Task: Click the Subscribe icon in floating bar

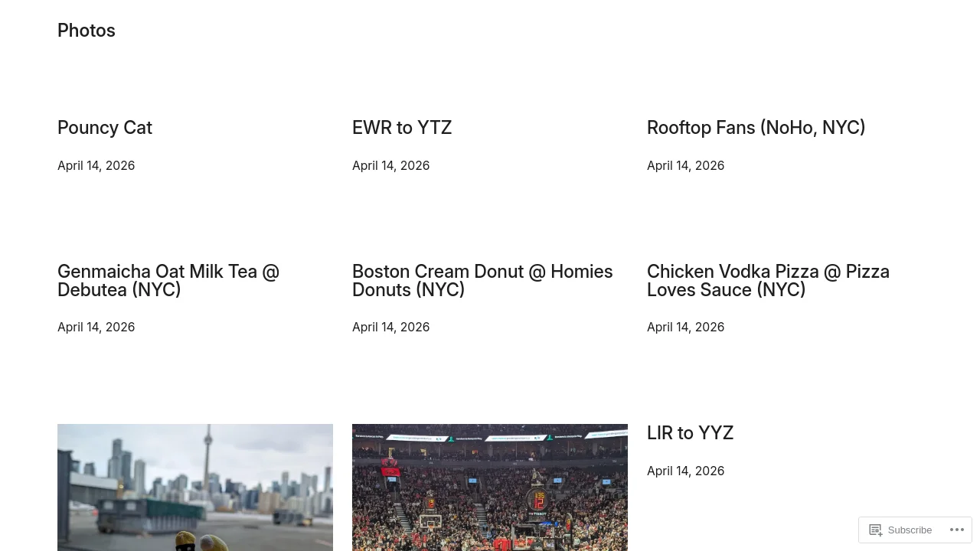Action: click(x=876, y=530)
